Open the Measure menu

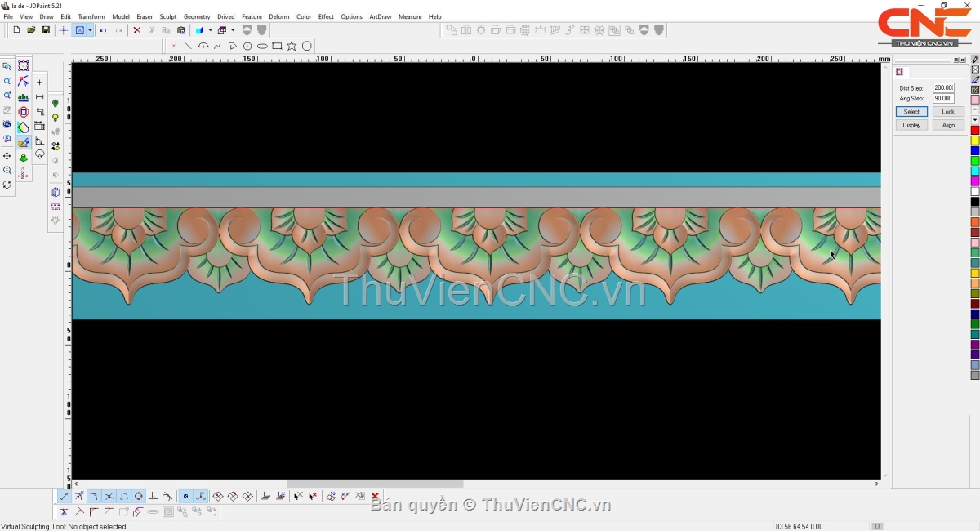(x=410, y=16)
